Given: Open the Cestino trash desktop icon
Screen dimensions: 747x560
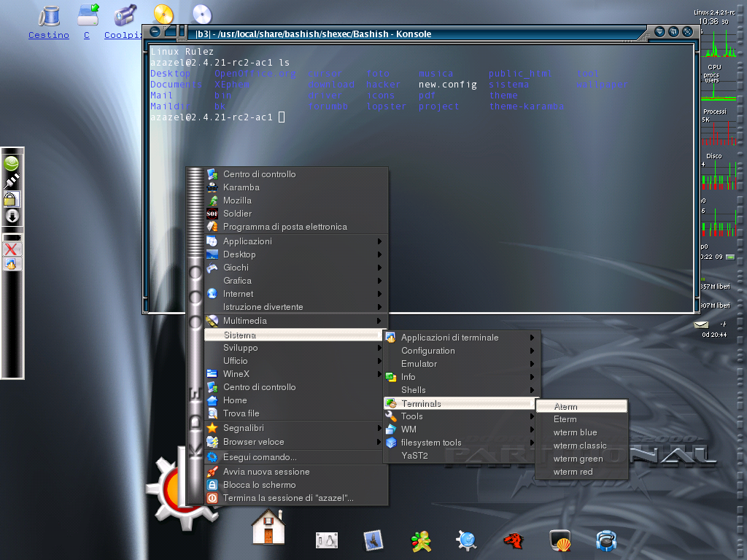Looking at the screenshot, I should pos(48,21).
